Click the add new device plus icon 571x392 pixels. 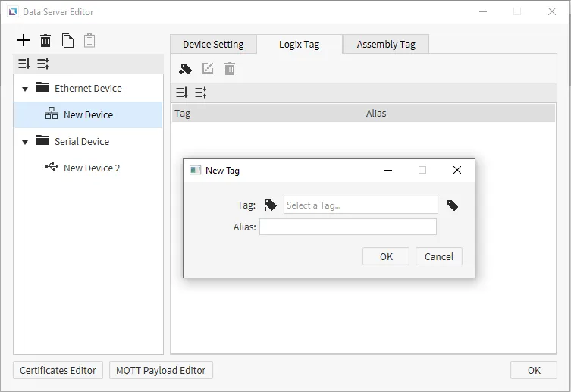point(24,41)
